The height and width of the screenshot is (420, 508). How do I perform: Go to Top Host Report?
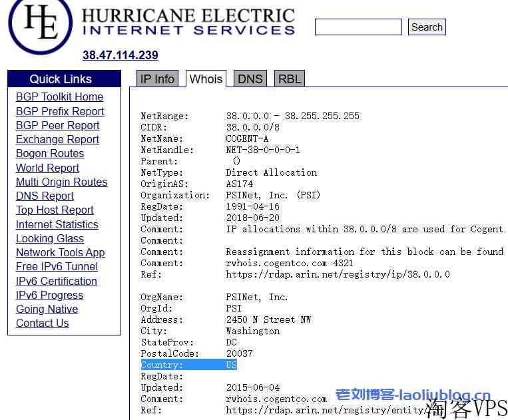pyautogui.click(x=55, y=210)
